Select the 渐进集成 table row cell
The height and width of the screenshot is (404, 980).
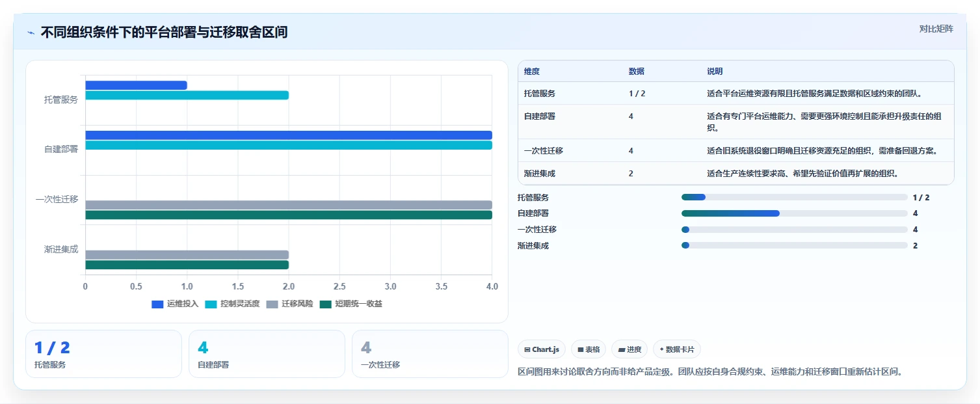[540, 174]
